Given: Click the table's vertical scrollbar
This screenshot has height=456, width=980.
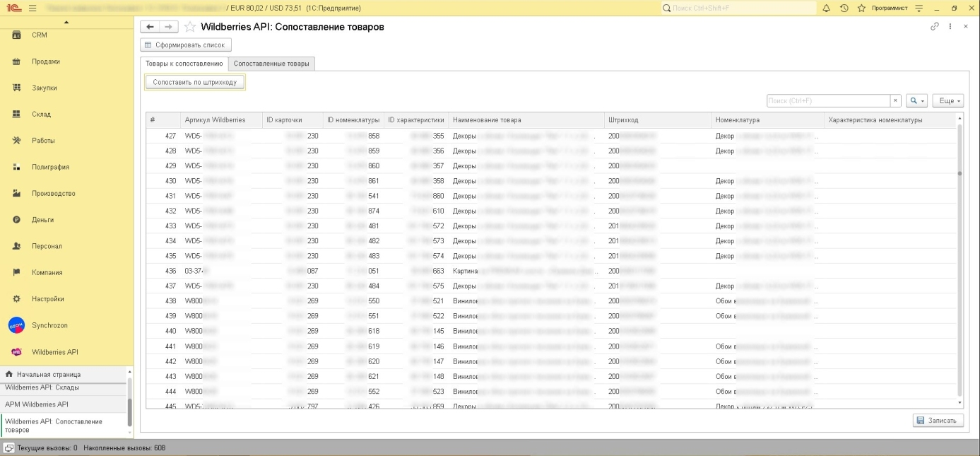Looking at the screenshot, I should [959, 262].
